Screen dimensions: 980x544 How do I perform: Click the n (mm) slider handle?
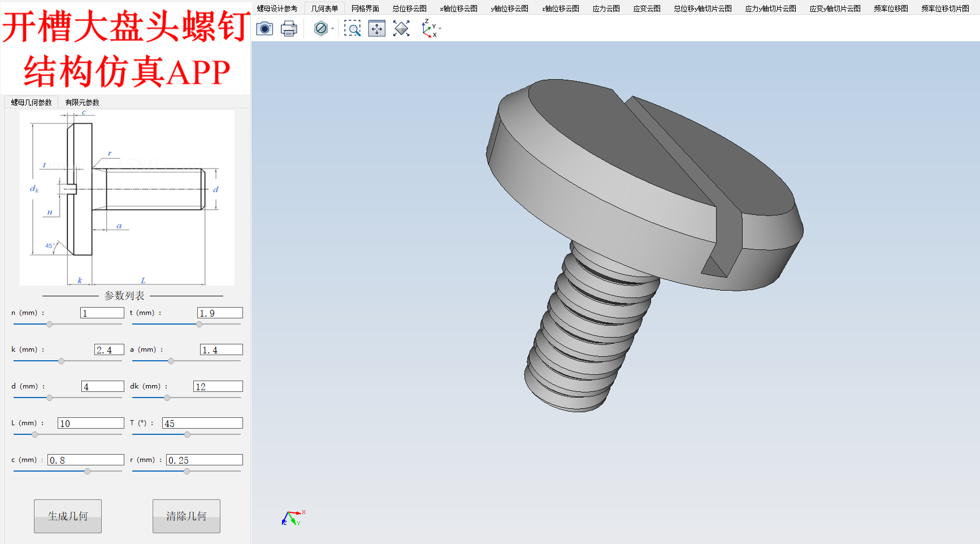[x=50, y=325]
